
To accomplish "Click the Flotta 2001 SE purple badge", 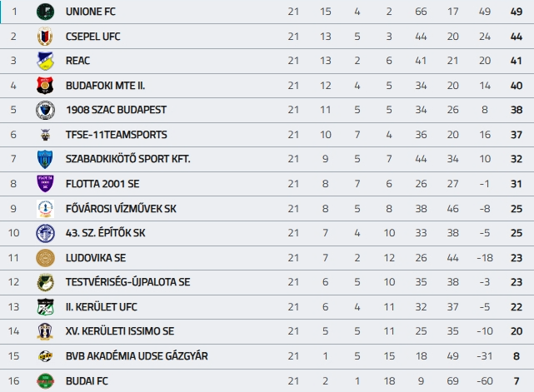I will [x=45, y=184].
